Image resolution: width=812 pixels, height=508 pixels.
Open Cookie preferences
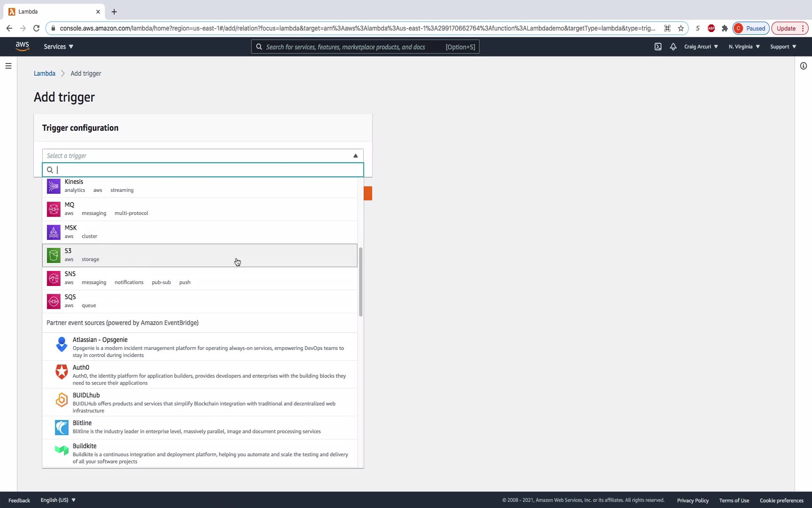tap(781, 500)
